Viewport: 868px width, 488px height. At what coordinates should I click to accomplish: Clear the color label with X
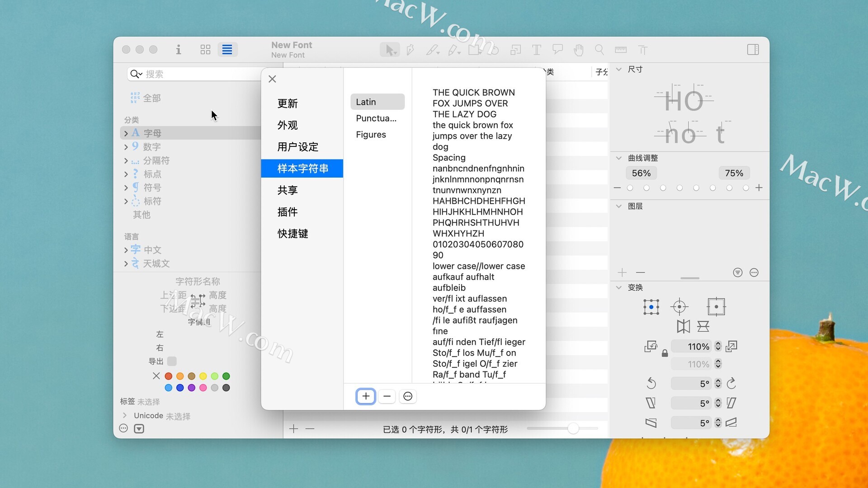pos(156,376)
